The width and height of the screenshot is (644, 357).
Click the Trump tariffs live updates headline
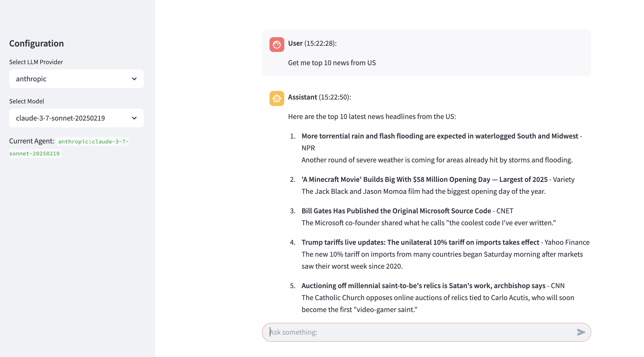click(420, 242)
